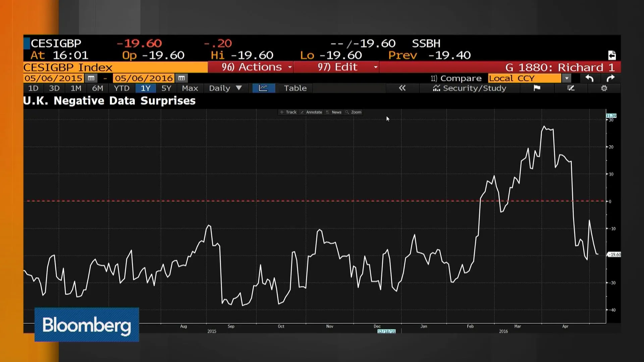644x362 pixels.
Task: Expand the Local CCY currency dropdown arrow
Action: 567,78
